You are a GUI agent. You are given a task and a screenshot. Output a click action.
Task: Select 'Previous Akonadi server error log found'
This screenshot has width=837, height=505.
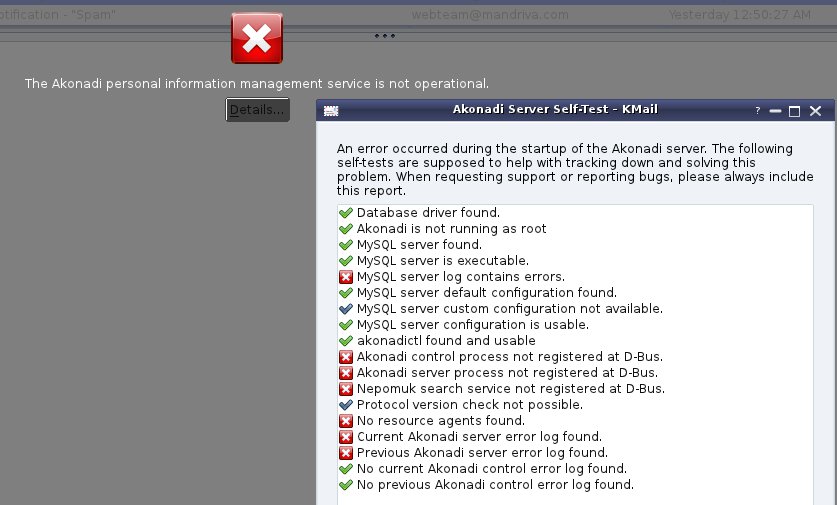[x=575, y=453]
